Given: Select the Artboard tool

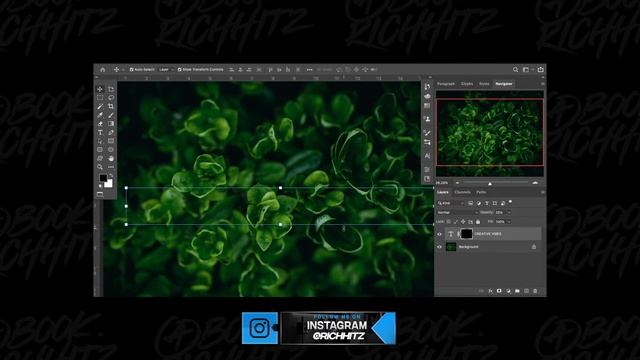Looking at the screenshot, I should (x=111, y=89).
